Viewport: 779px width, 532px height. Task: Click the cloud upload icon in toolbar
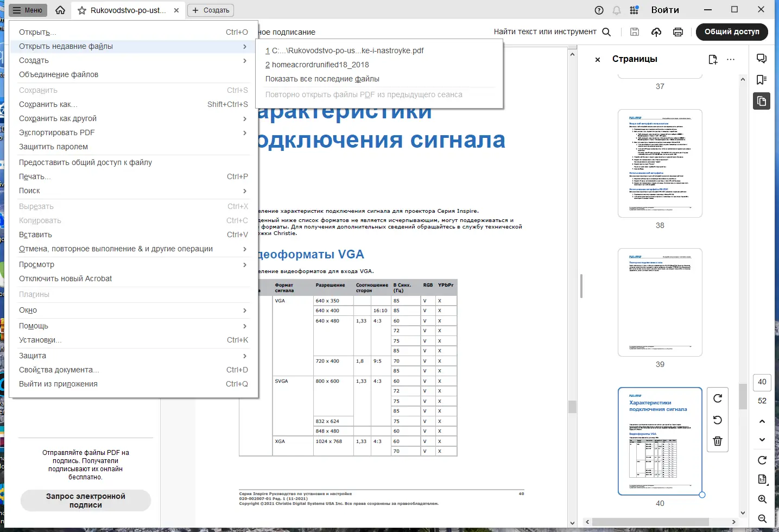point(656,32)
